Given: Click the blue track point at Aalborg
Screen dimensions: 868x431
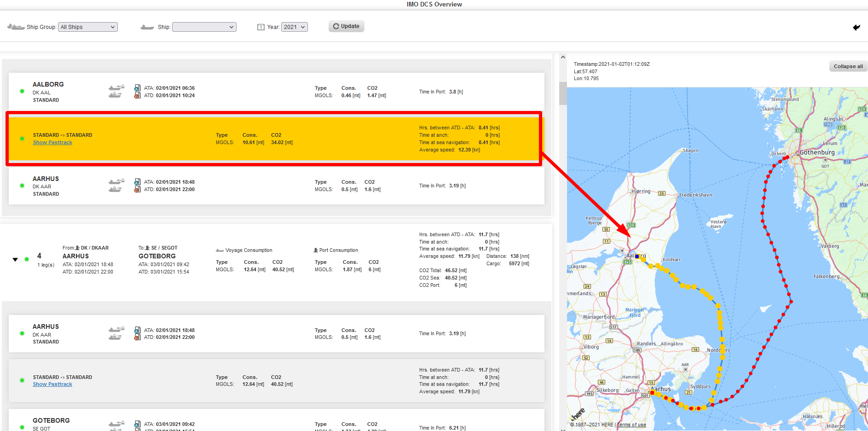Looking at the screenshot, I should (637, 256).
